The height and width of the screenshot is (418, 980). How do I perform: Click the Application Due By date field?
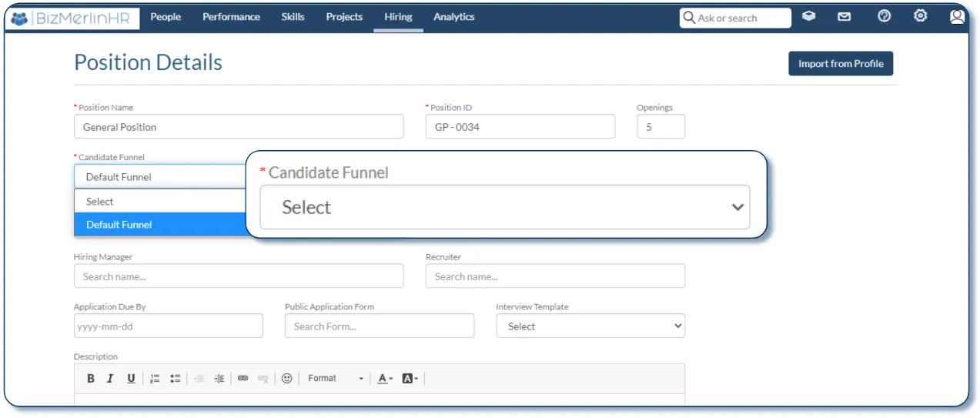pos(169,326)
